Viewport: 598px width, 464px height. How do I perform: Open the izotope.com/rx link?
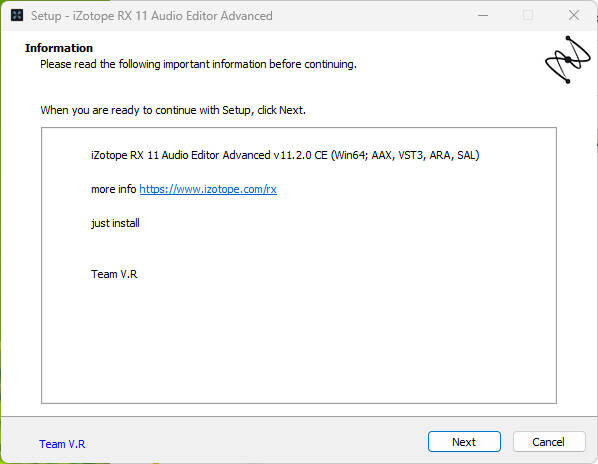(x=208, y=189)
